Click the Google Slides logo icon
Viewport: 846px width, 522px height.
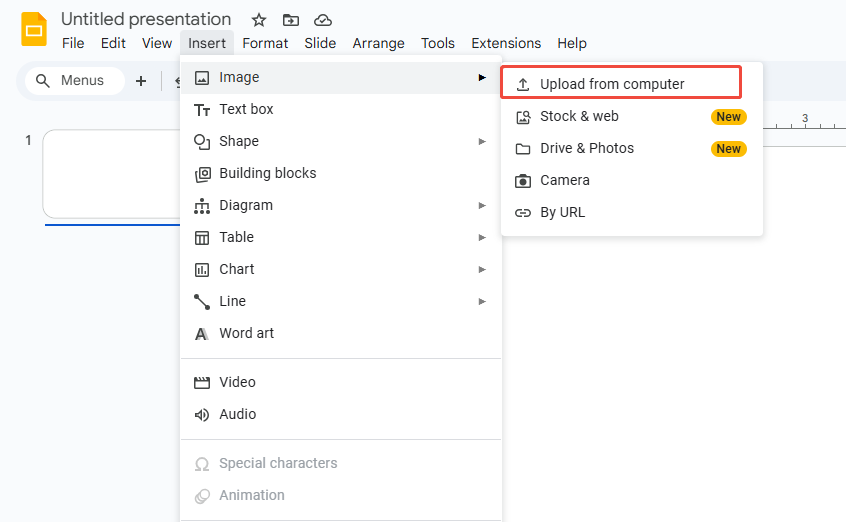[34, 30]
